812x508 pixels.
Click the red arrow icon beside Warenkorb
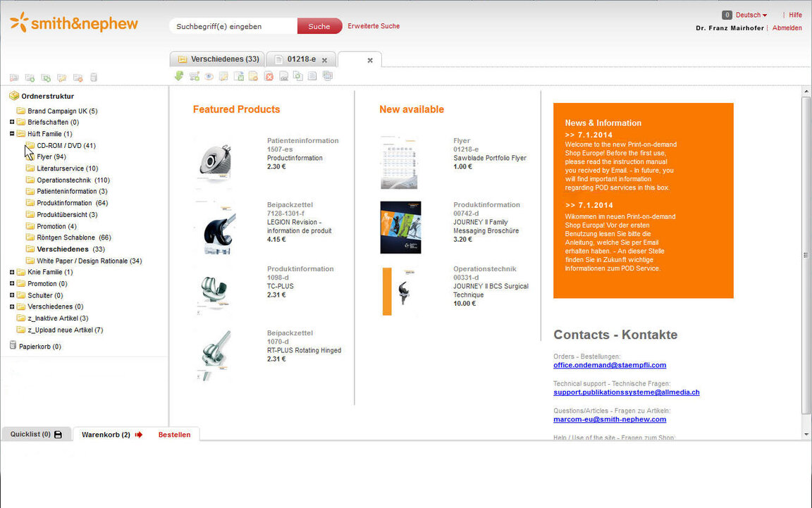139,435
